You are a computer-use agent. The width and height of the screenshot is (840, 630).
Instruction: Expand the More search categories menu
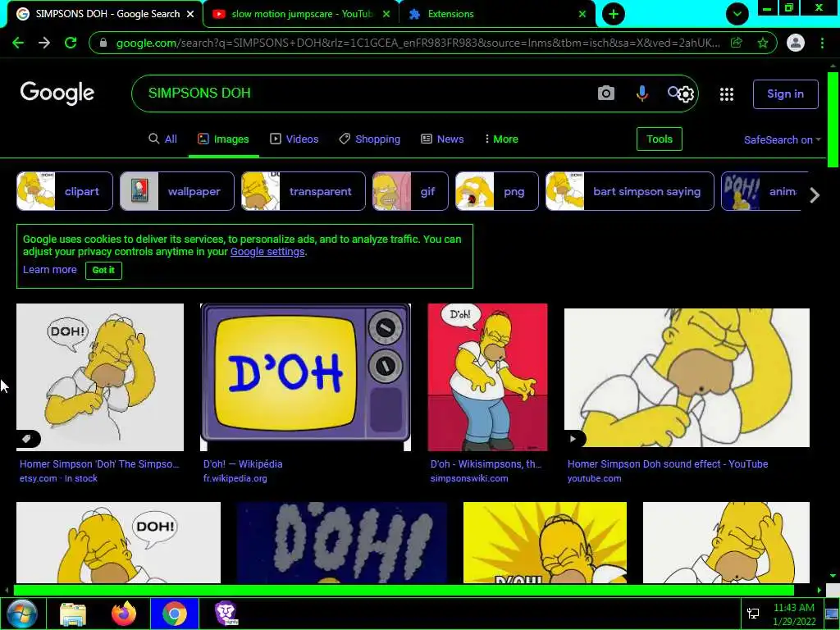(501, 139)
